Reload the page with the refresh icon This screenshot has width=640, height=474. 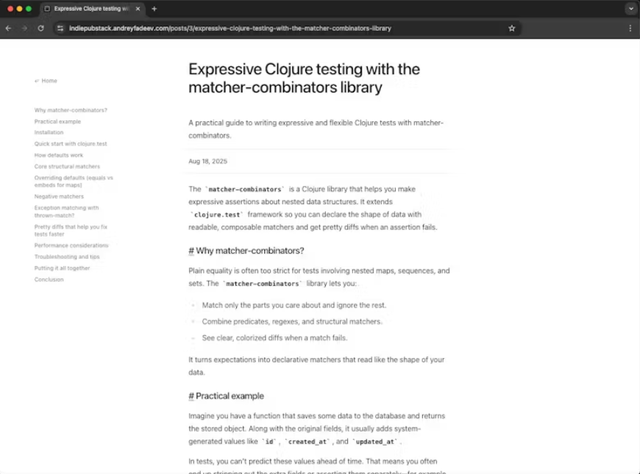pos(41,28)
